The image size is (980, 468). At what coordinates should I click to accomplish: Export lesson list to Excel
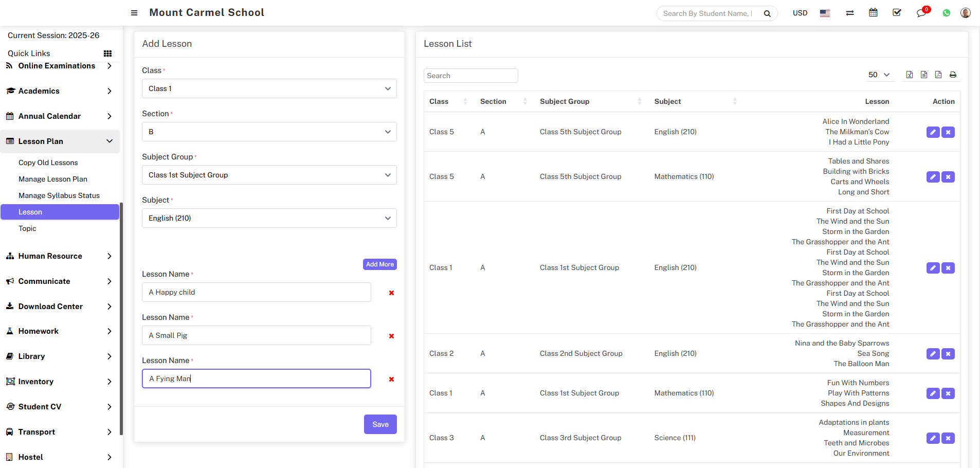click(x=910, y=75)
